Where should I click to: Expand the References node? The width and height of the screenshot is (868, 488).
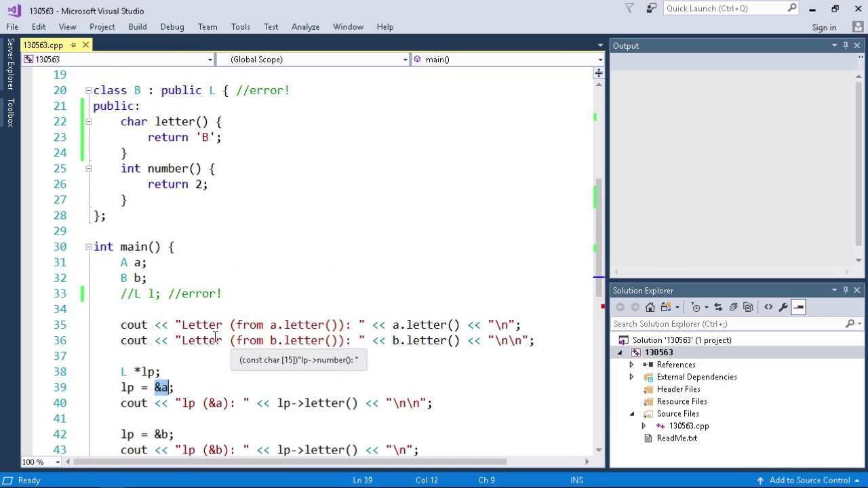pos(631,365)
